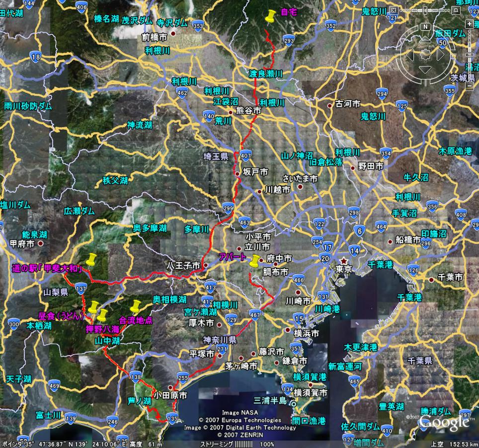Viewport: 479px width, 448px height.
Task: Open the 道の駅「甲斐大和」 yellow pushpin
Action: tap(90, 260)
